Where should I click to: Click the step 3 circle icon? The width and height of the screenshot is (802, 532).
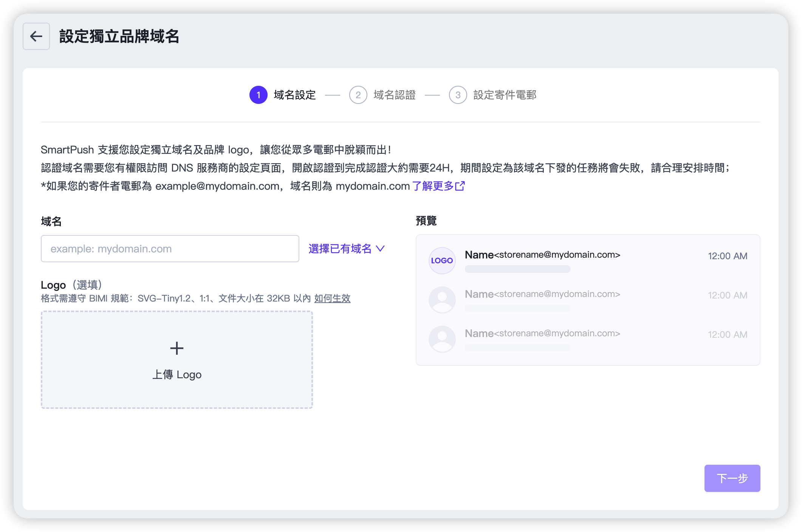[x=458, y=95]
